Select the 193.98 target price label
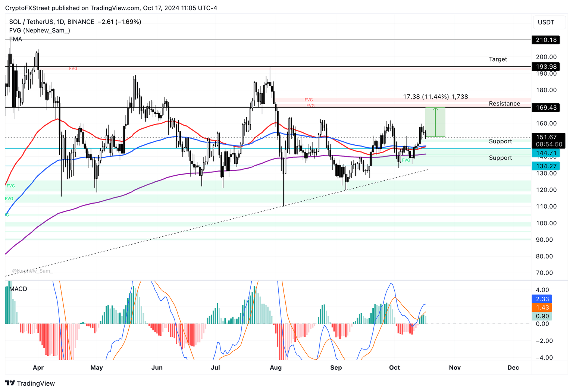573x392 pixels. tap(546, 67)
